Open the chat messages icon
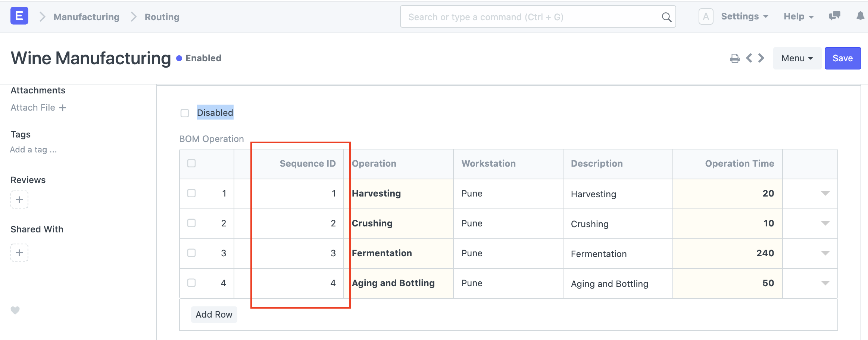Screen dimensions: 868x340 coord(834,16)
